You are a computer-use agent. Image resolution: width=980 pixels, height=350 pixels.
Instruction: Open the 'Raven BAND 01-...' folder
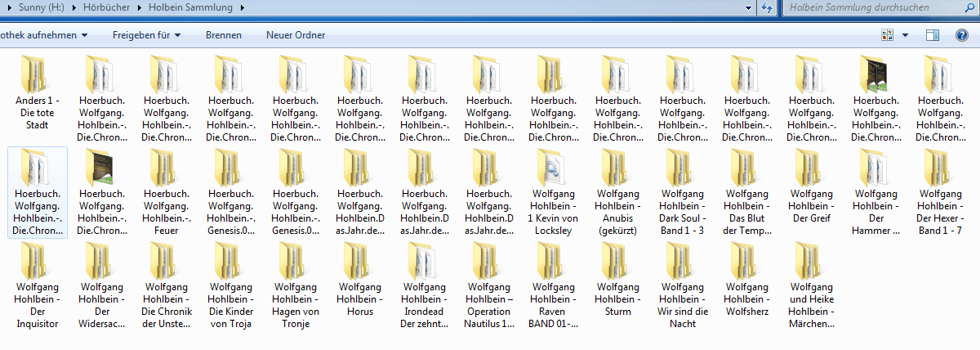tap(554, 286)
